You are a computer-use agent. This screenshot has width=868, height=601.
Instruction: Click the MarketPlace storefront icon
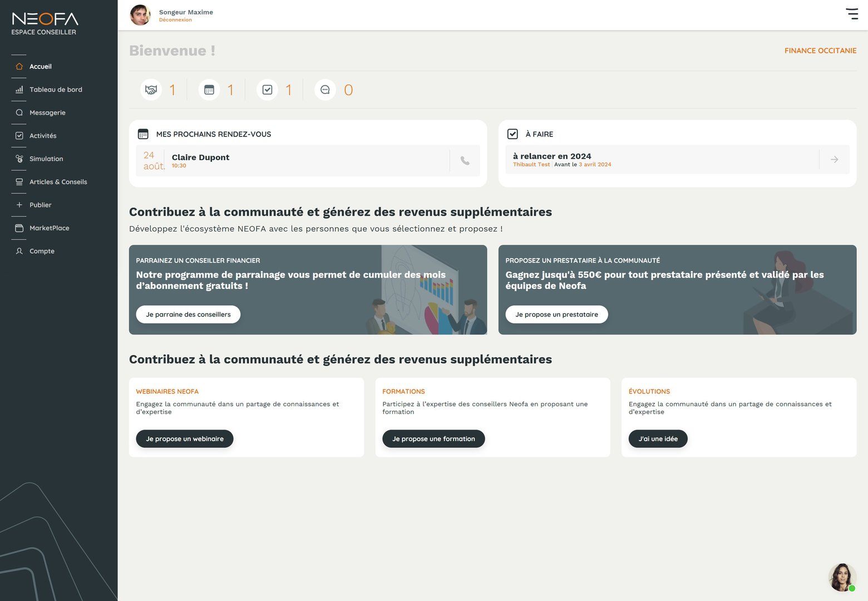(x=19, y=228)
